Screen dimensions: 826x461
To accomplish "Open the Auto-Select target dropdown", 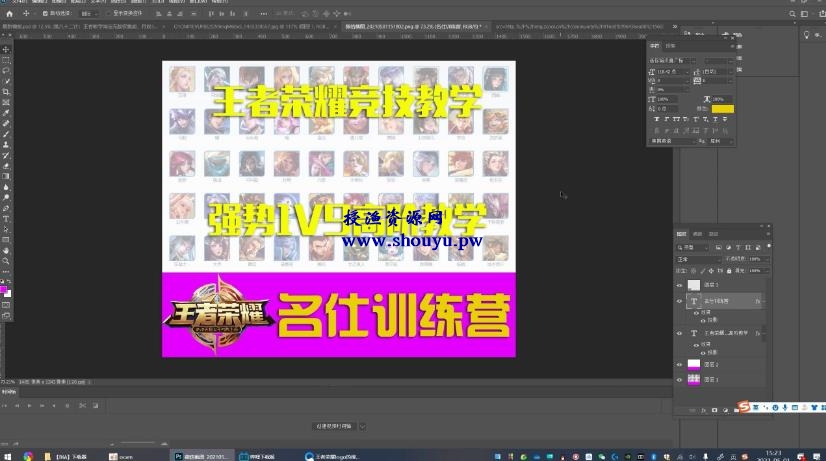I will coord(88,14).
